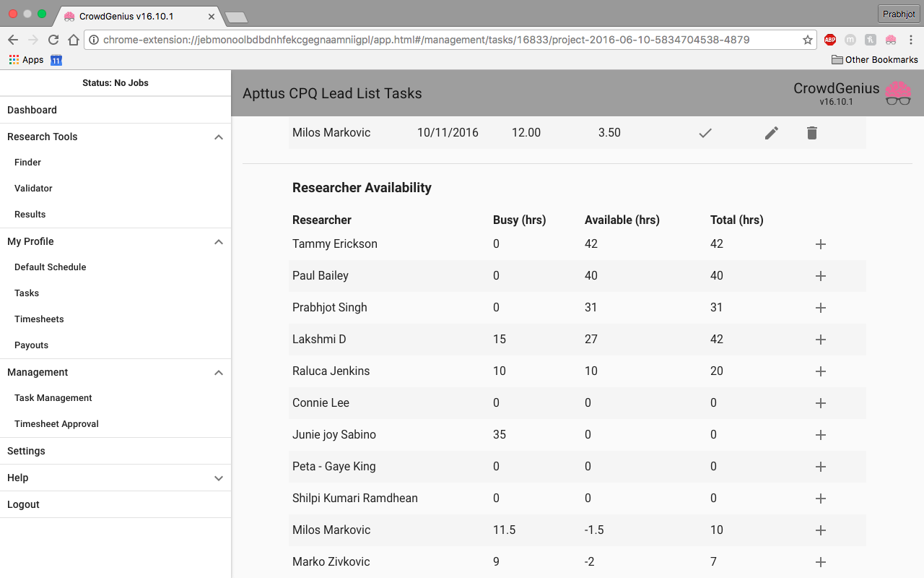Collapse the Research Tools section
924x578 pixels.
219,137
